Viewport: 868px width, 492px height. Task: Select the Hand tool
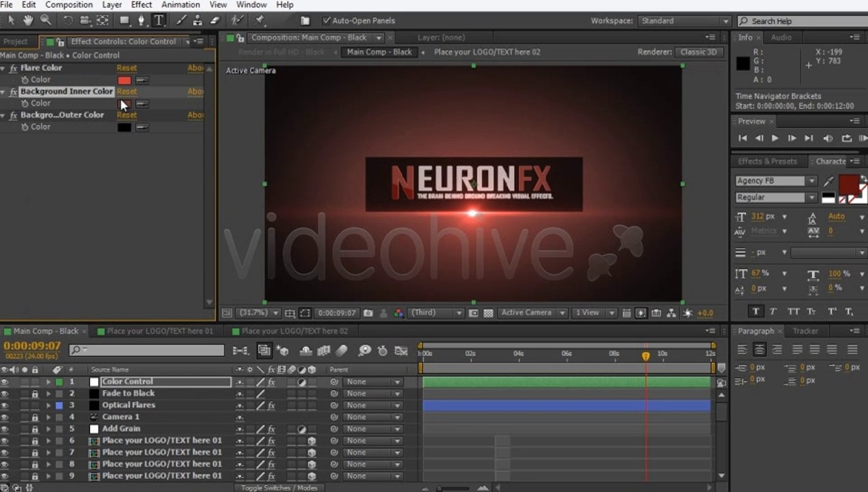point(29,20)
